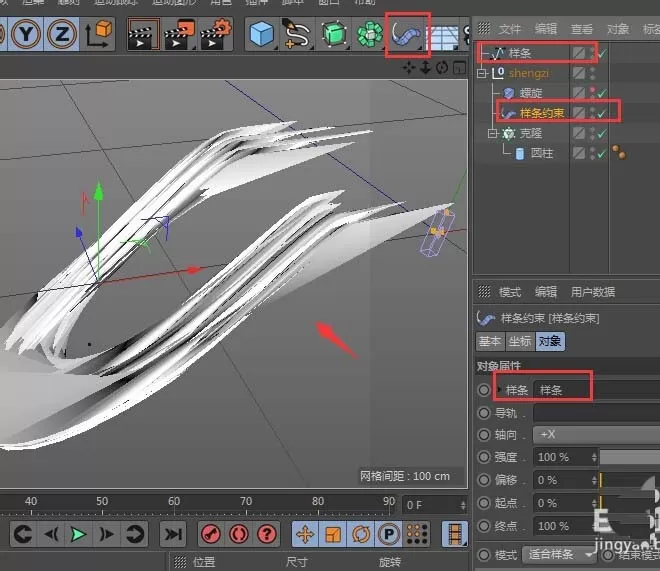Switch the coordinate system icon
The height and width of the screenshot is (571, 660).
pos(98,34)
